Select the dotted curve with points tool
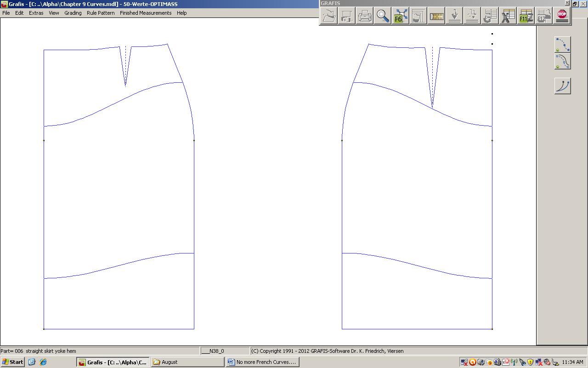Image resolution: width=588 pixels, height=368 pixels. [563, 44]
